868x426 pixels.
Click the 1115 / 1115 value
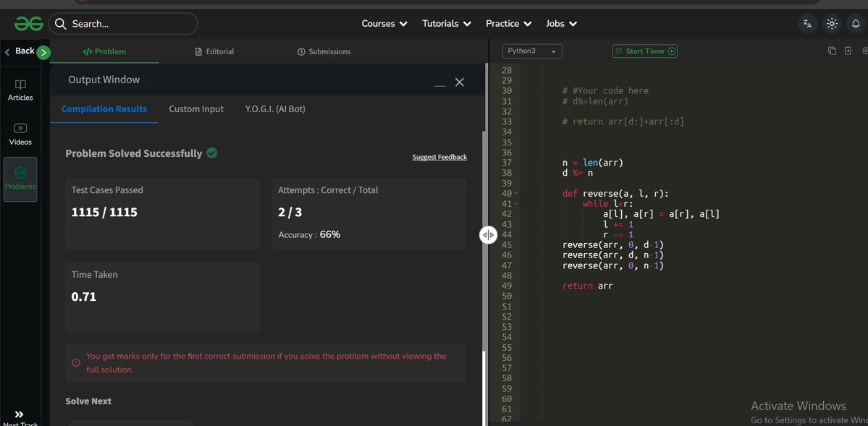[104, 213]
